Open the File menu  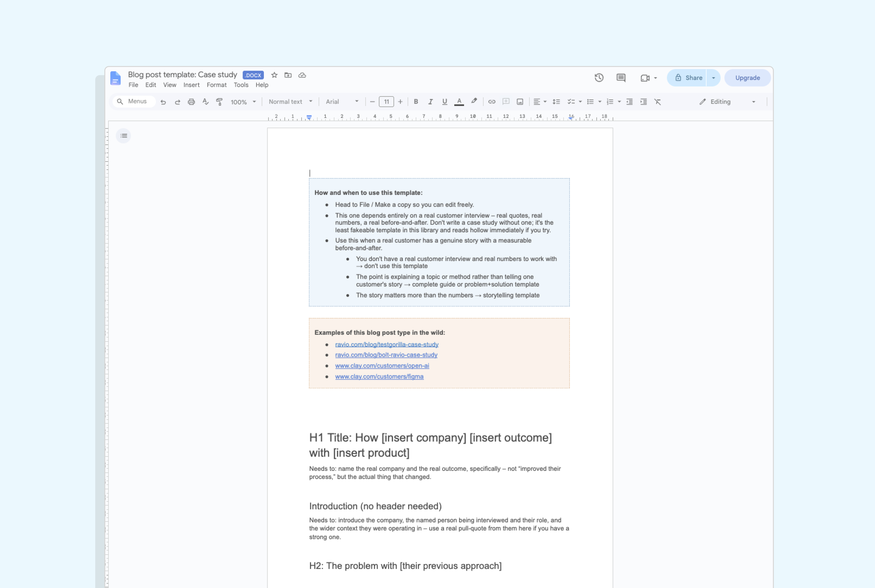pos(133,85)
